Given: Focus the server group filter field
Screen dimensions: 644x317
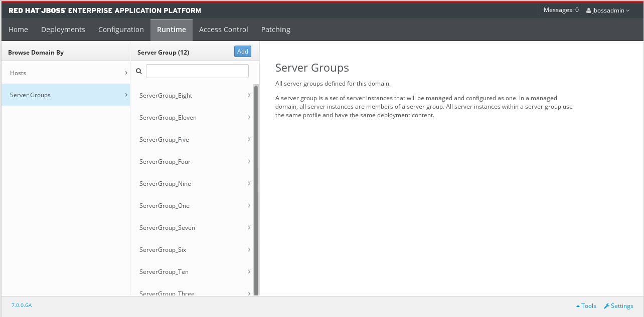Looking at the screenshot, I should [197, 71].
